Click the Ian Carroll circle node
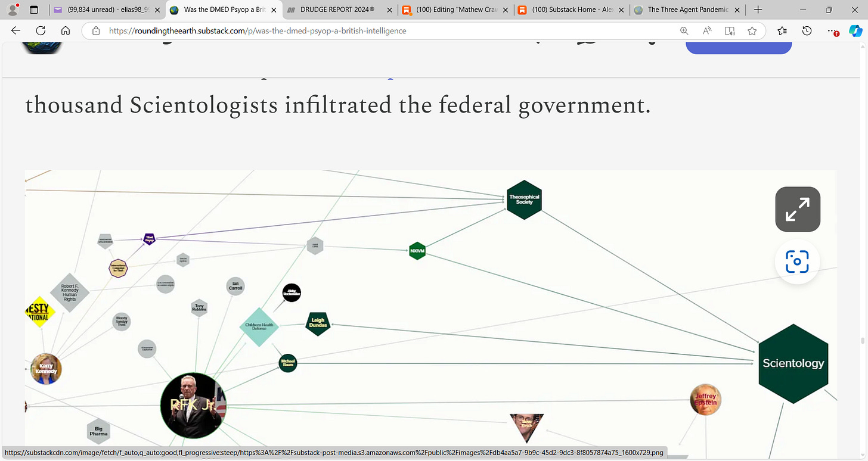The image size is (868, 461). [235, 286]
